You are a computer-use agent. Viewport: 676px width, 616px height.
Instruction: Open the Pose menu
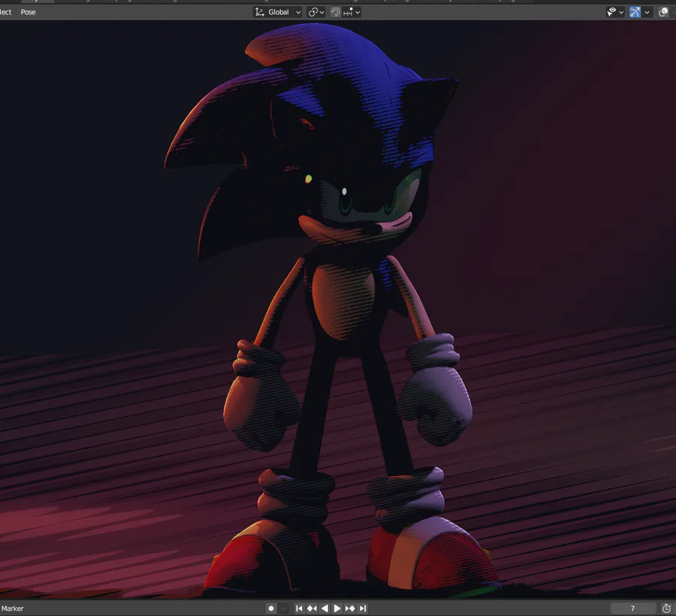(28, 12)
